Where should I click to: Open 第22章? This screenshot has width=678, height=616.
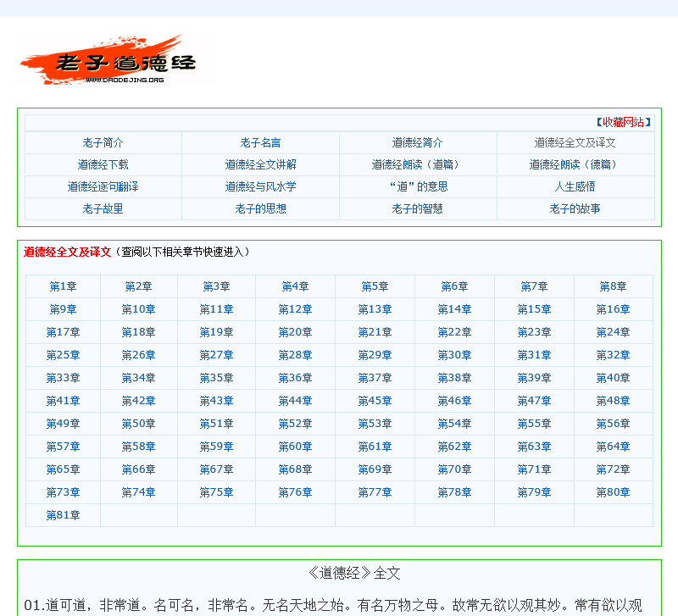point(454,332)
